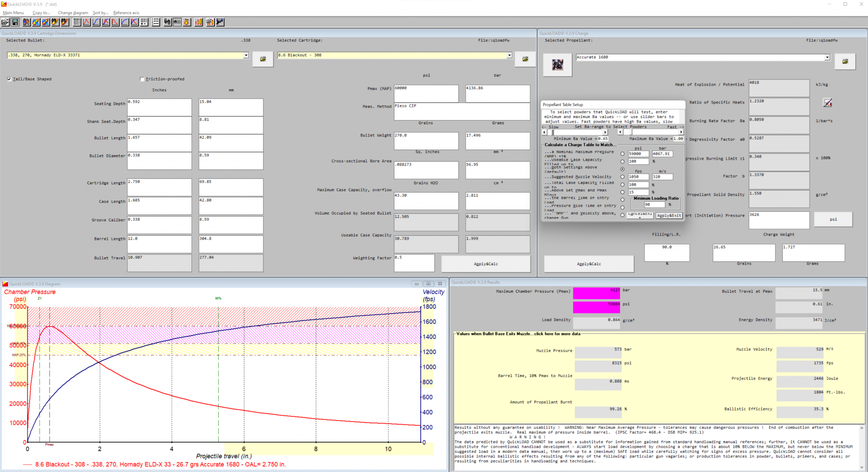Screen dimensions: 868x472
Task: Click the Cartridge Length inches field
Action: coord(159,187)
